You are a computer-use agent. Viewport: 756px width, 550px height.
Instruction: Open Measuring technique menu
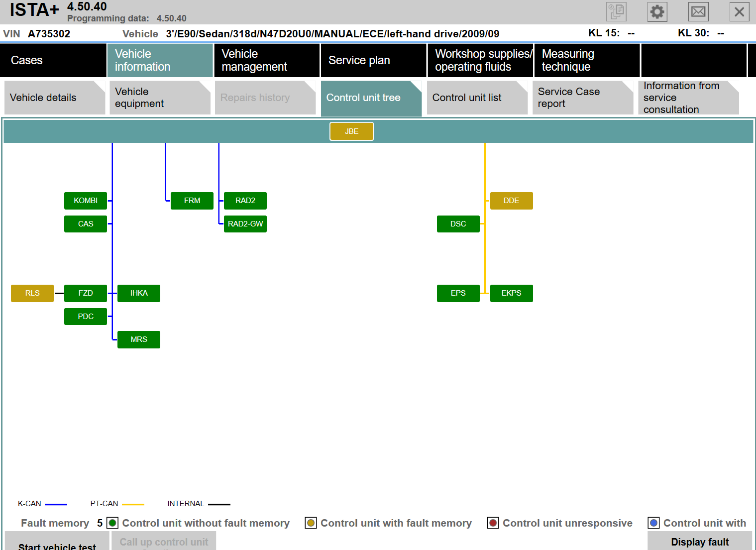pyautogui.click(x=586, y=60)
